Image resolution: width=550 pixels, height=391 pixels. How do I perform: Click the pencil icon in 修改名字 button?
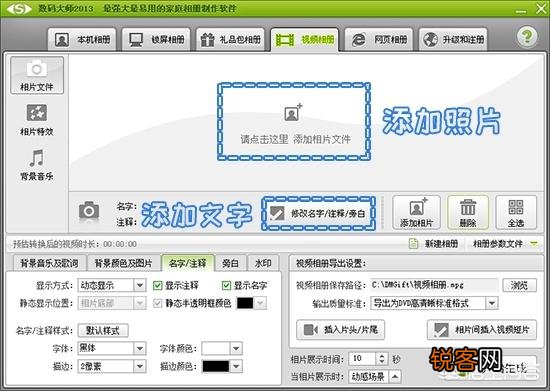tap(277, 213)
